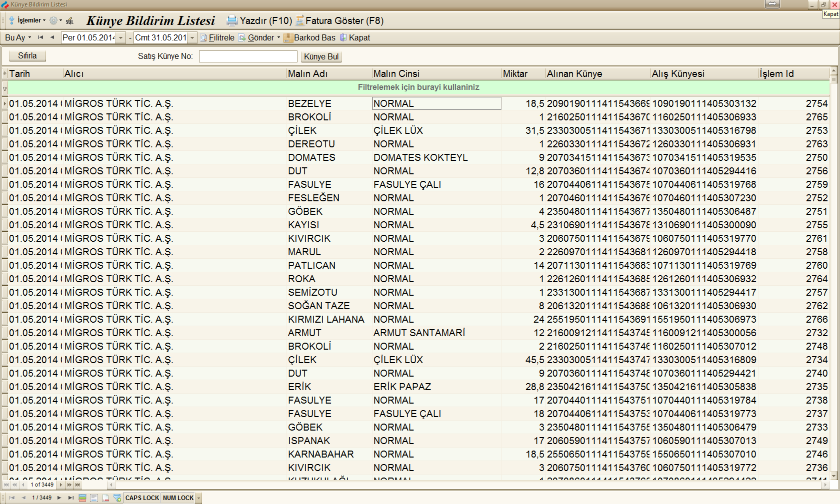This screenshot has height=504, width=840.
Task: Click the Barkod Bas button
Action: point(309,37)
